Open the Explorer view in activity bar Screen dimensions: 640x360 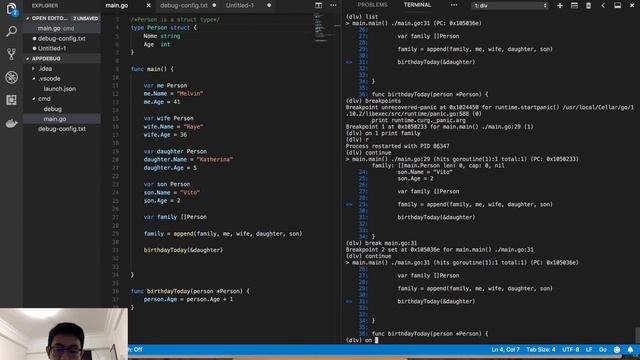pyautogui.click(x=11, y=9)
